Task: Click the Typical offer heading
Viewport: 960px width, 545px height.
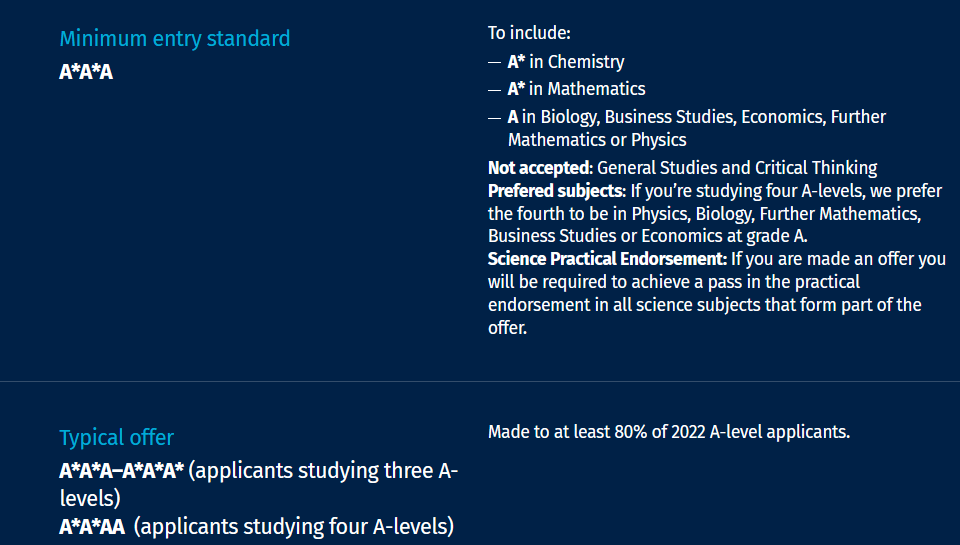Action: coord(116,438)
